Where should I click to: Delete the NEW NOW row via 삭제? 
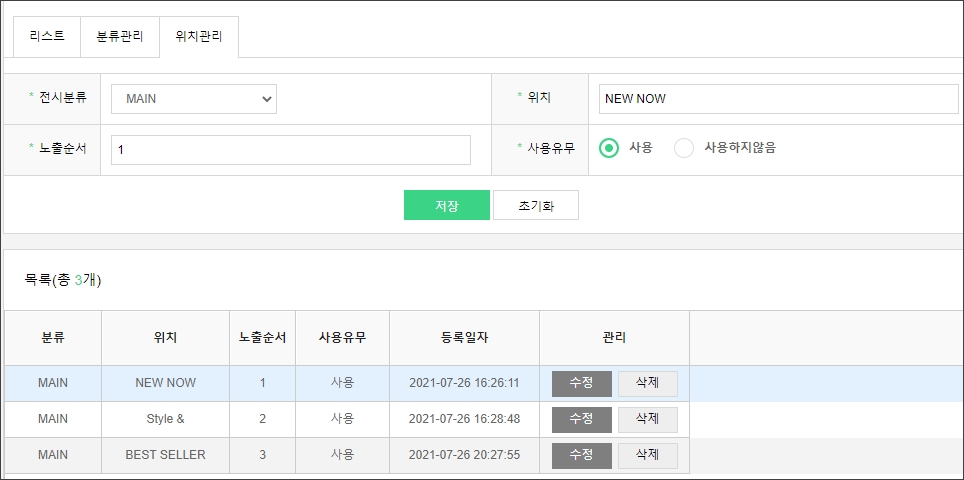coord(647,383)
